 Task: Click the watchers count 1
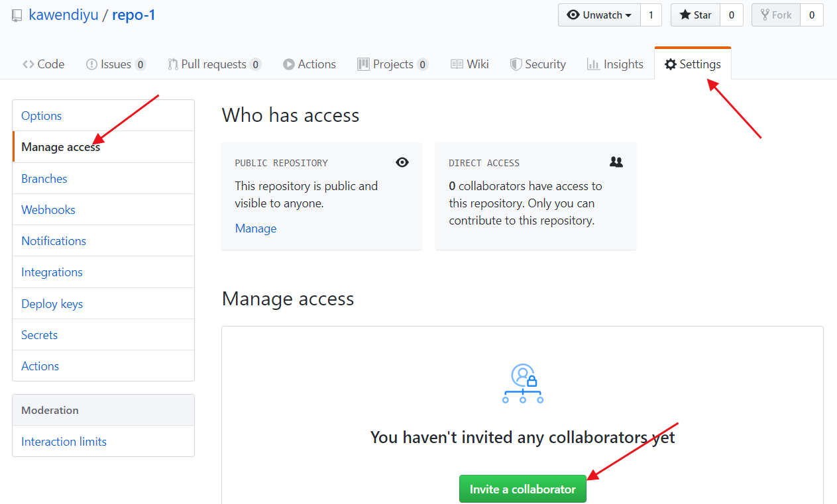[x=651, y=15]
